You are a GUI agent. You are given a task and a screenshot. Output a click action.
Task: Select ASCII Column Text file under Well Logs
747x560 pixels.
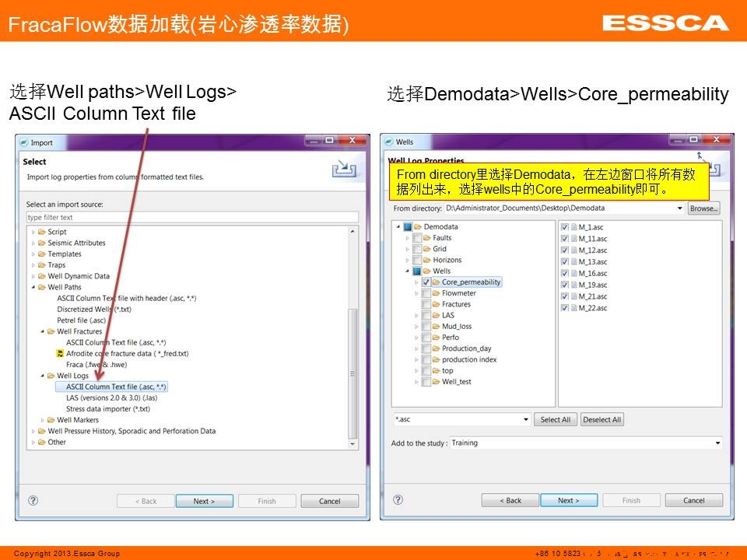pyautogui.click(x=116, y=387)
